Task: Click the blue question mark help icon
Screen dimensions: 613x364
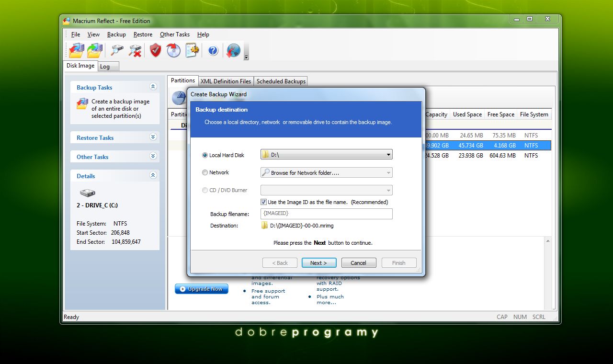Action: tap(213, 50)
